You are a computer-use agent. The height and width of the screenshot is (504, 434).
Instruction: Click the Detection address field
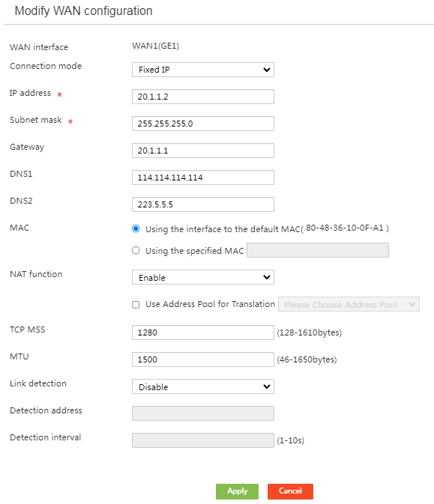(x=203, y=413)
